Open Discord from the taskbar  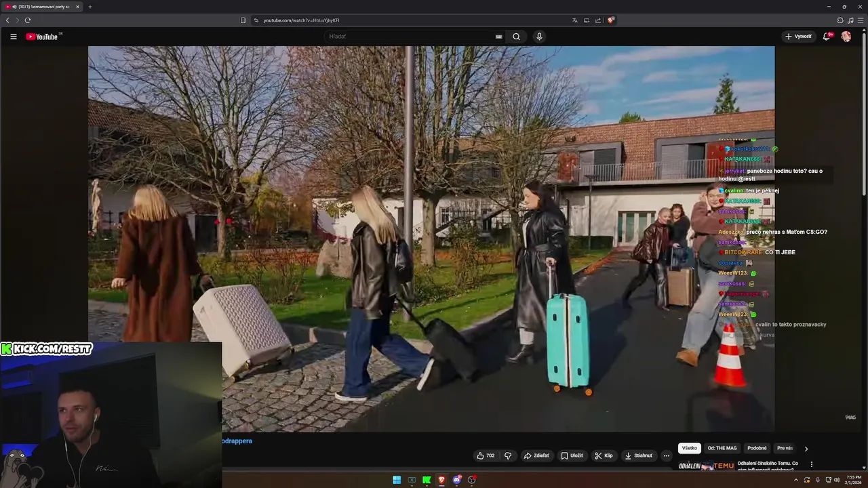(457, 480)
